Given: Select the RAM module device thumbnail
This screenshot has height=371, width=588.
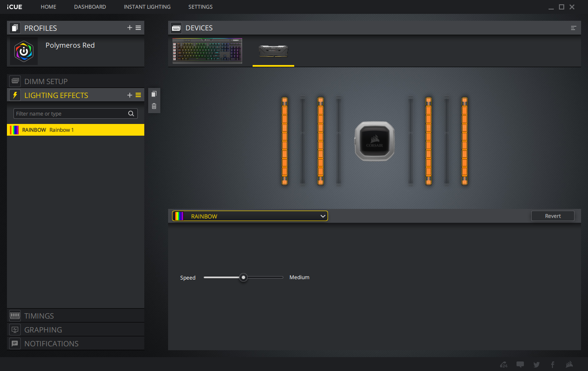Looking at the screenshot, I should pyautogui.click(x=273, y=52).
